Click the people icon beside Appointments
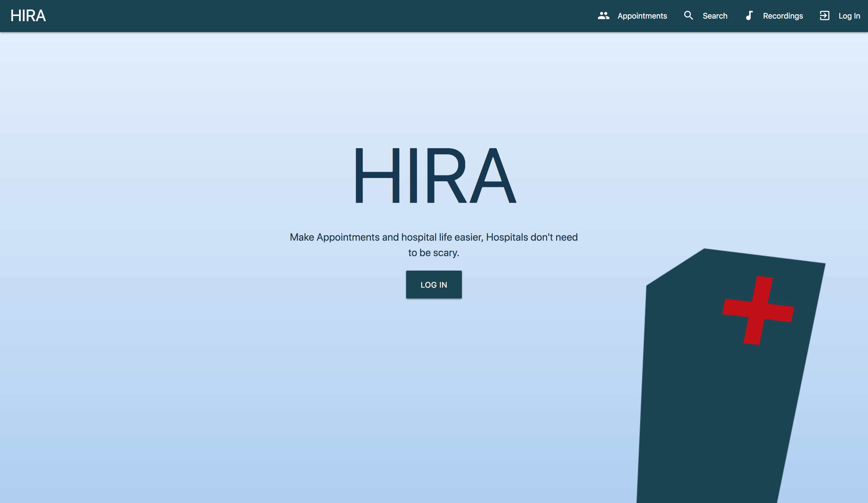 (603, 16)
